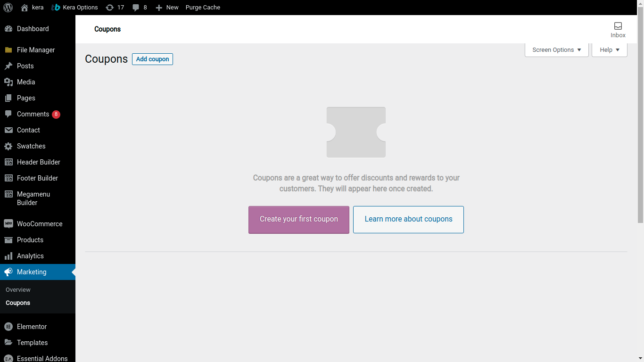Open the New content menu
The image size is (644, 362).
[x=167, y=8]
